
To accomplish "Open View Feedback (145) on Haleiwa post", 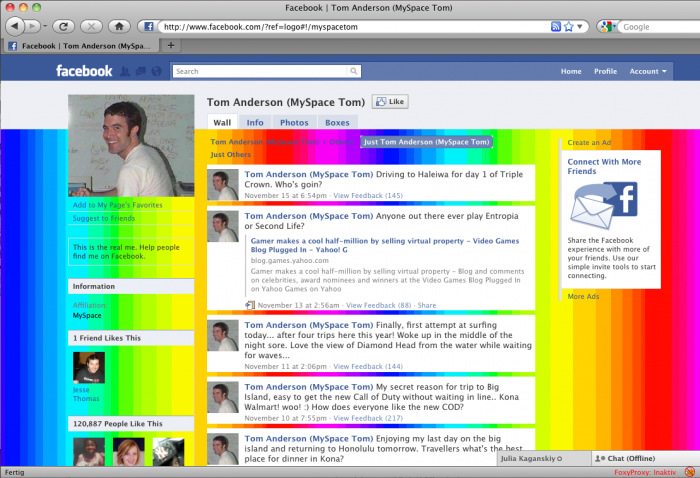I will click(368, 195).
